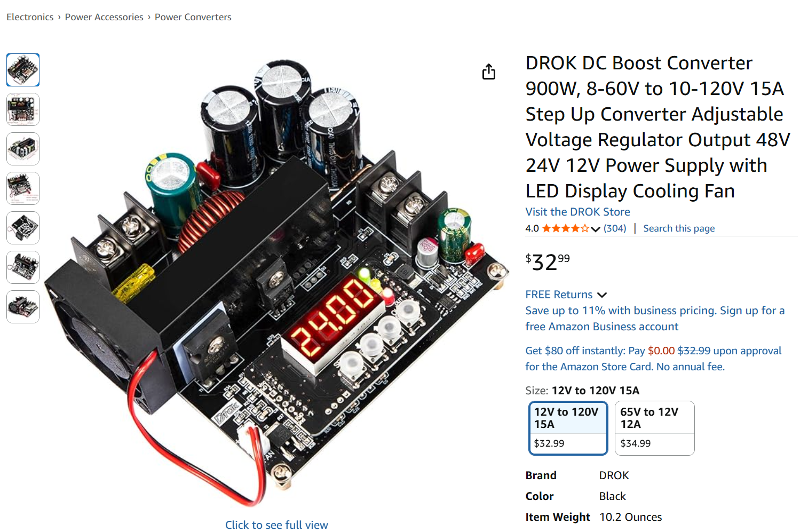Expand the star rating breakdown chevron

tap(596, 229)
